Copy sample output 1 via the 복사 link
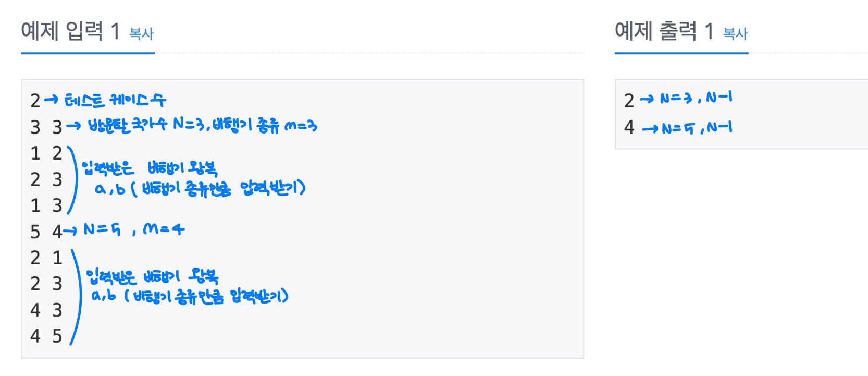The width and height of the screenshot is (868, 376). point(735,34)
